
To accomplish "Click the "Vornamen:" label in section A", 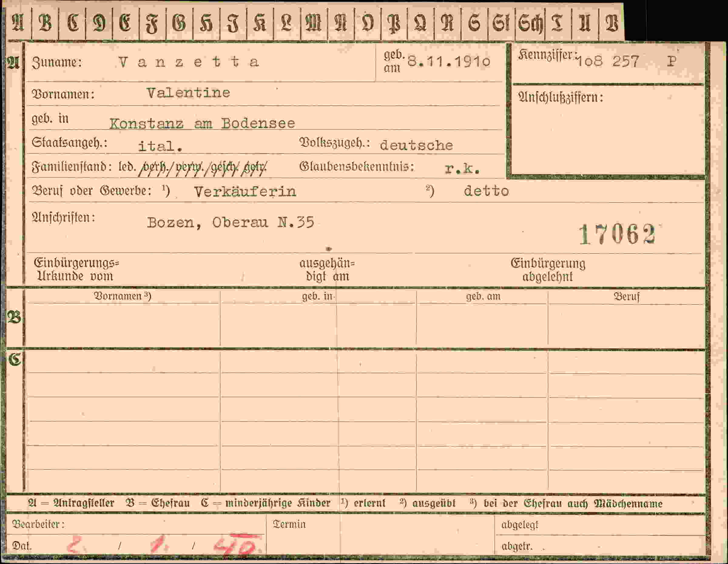I will (63, 94).
